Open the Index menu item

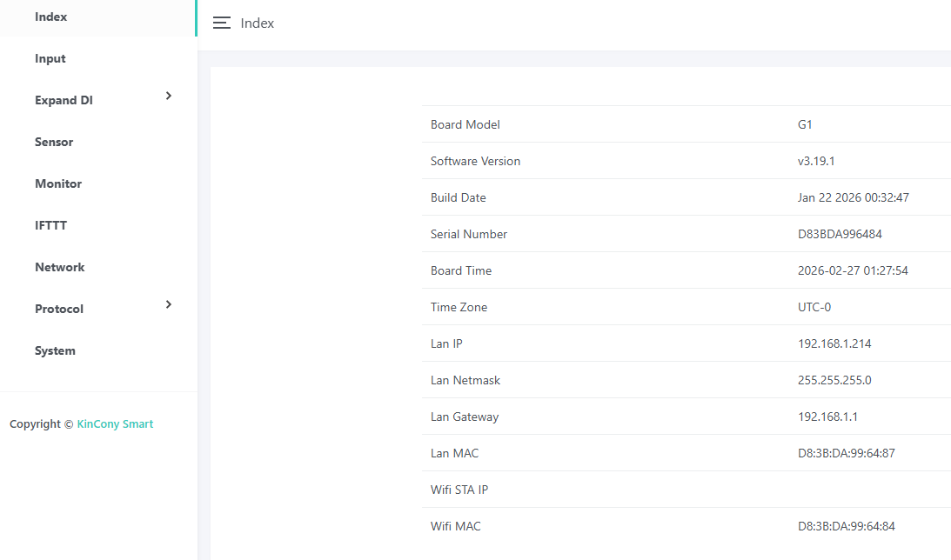(51, 17)
